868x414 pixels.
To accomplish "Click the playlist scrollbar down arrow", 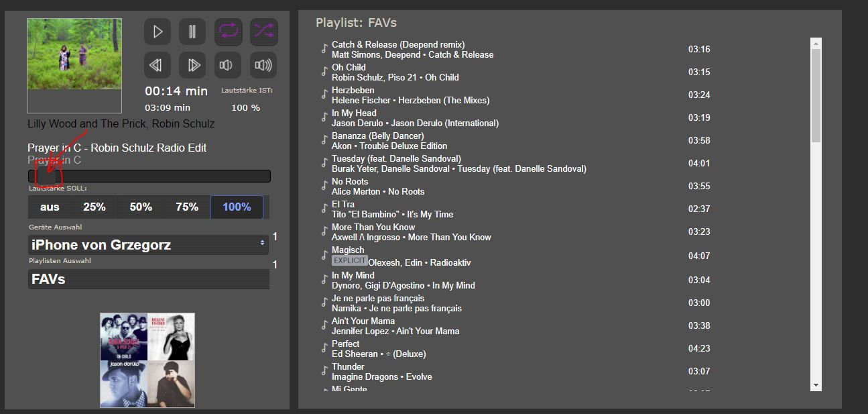I will [x=816, y=385].
